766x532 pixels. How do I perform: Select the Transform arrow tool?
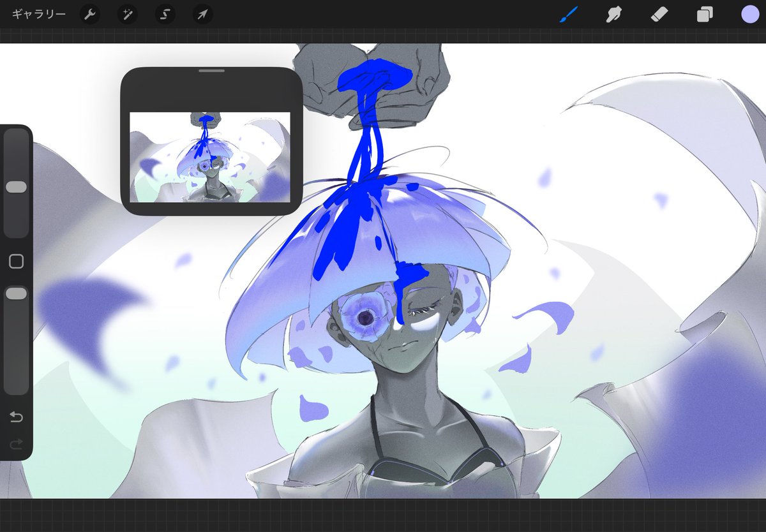pos(203,14)
